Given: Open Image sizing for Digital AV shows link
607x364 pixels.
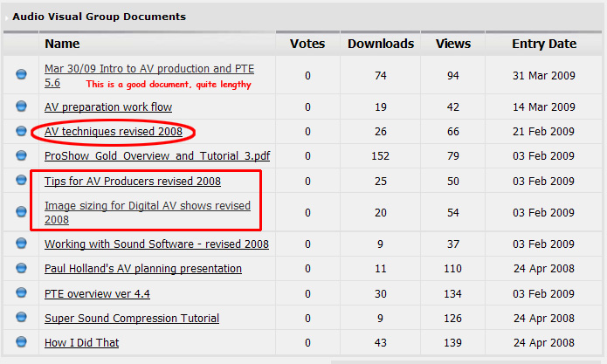Looking at the screenshot, I should 147,207.
